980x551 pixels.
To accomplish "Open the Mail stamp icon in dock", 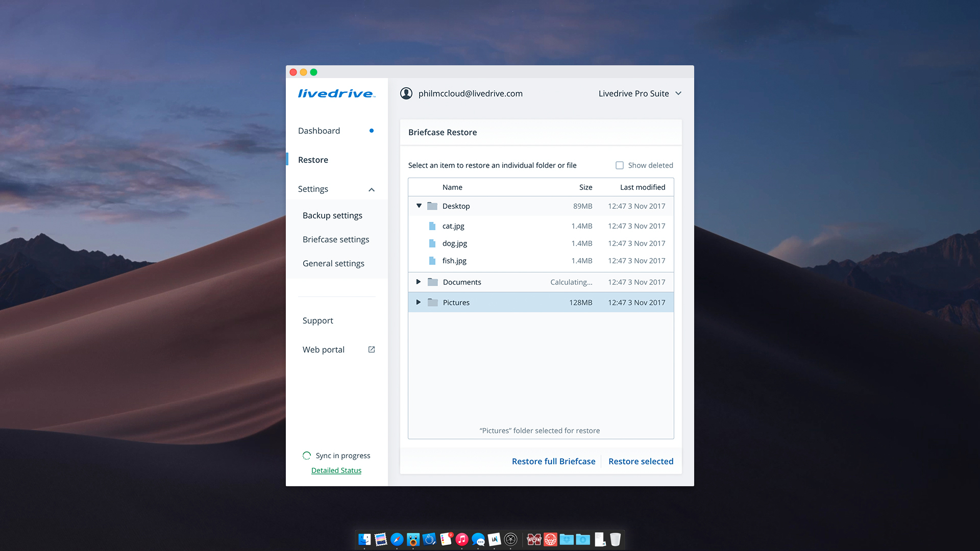I will 381,539.
